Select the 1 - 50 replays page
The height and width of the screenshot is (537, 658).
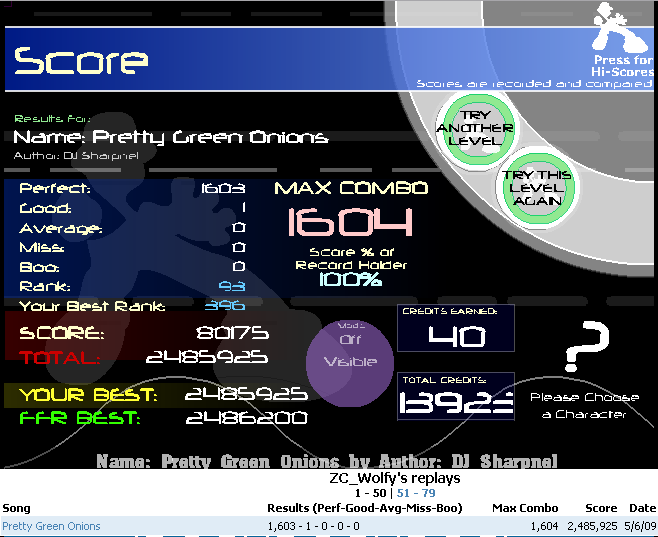pos(372,493)
